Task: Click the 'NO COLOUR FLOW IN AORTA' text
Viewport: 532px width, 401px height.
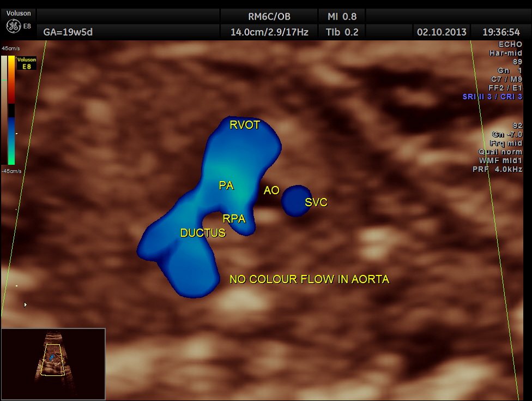Action: [x=309, y=279]
